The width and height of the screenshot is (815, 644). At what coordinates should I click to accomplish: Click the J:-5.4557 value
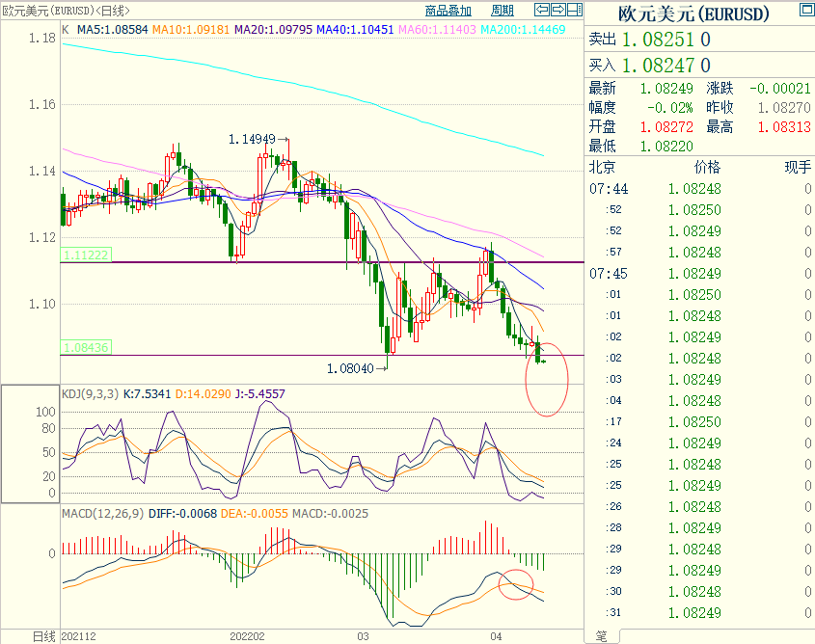click(x=260, y=393)
